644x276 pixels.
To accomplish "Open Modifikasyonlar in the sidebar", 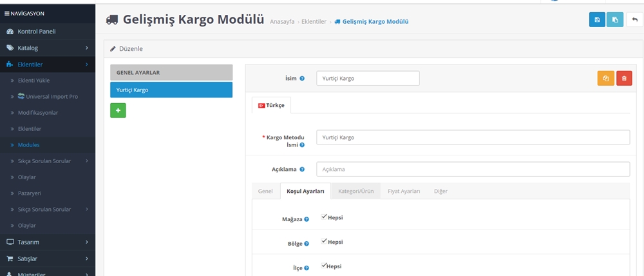I will click(x=38, y=113).
